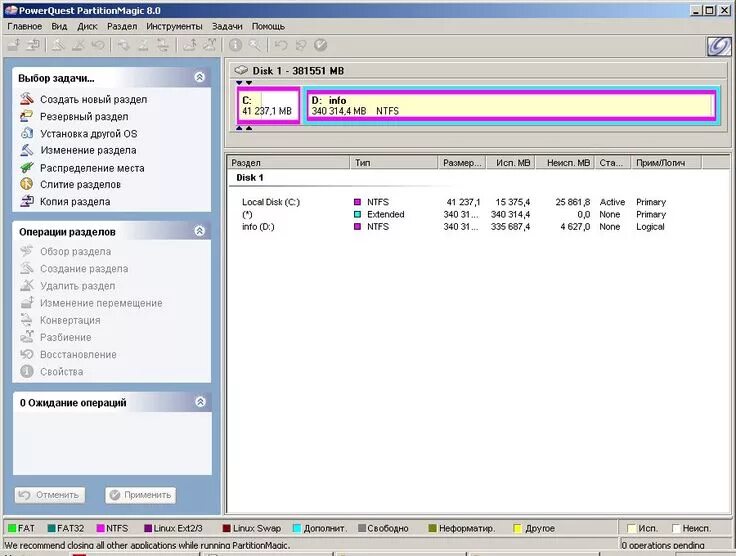Click the purple Linux Ext2/3 legend swatch

[148, 528]
